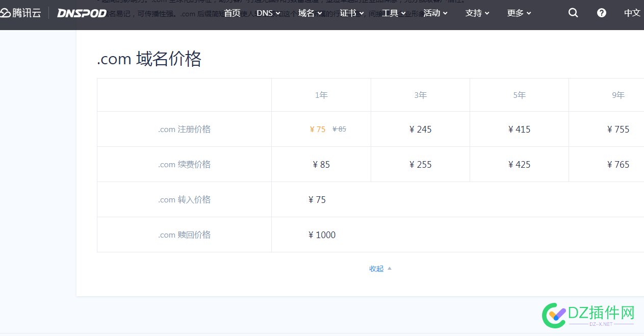Open the help question mark icon
This screenshot has height=336, width=644.
click(x=602, y=13)
